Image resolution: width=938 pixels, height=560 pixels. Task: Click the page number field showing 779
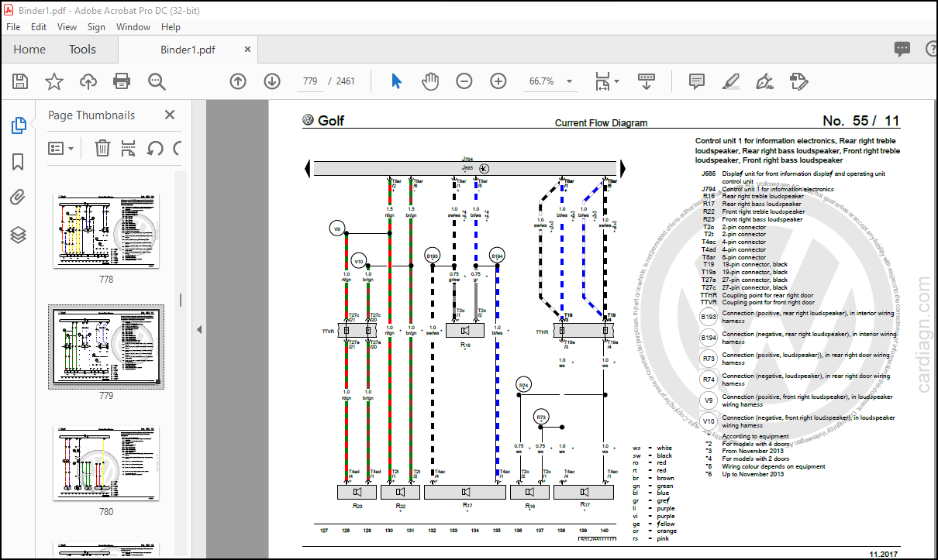(310, 81)
